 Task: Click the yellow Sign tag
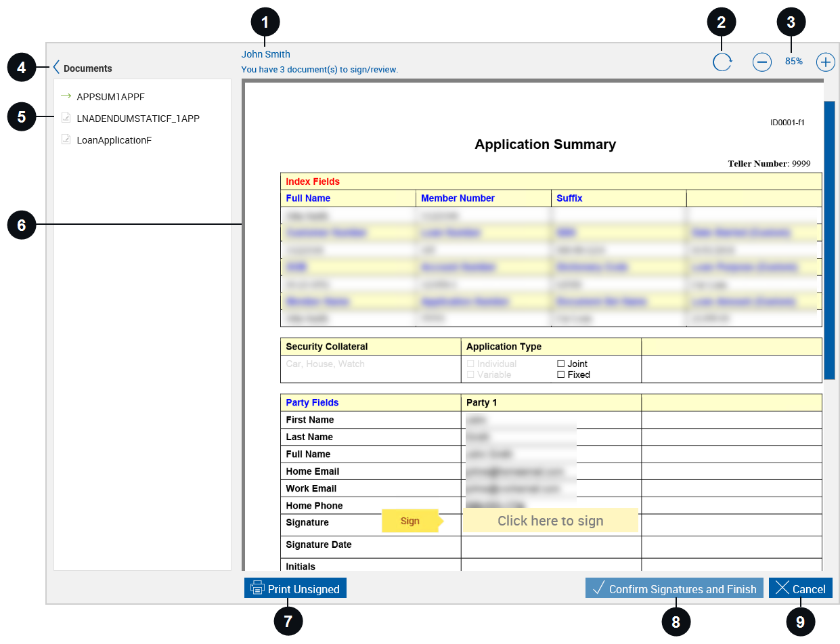(413, 521)
